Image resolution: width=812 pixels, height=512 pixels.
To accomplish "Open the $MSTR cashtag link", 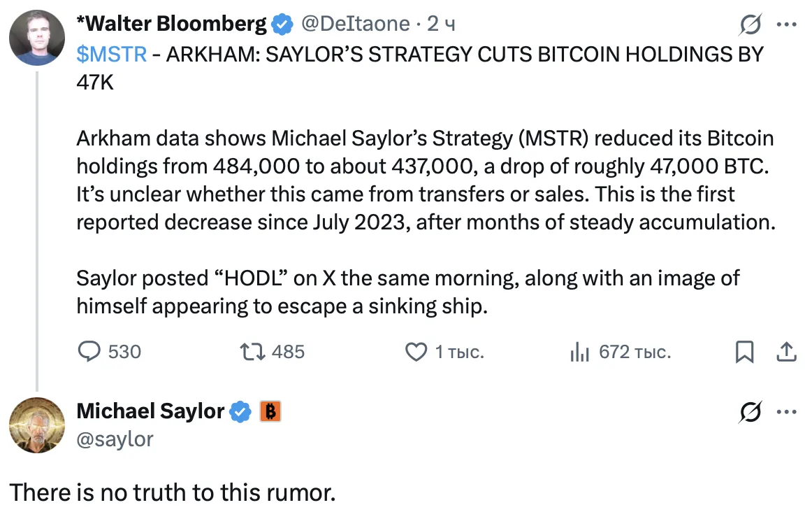I will click(x=111, y=55).
